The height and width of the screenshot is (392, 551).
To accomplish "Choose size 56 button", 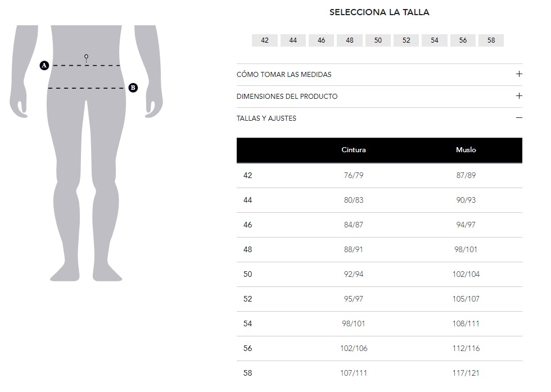I will coord(463,40).
